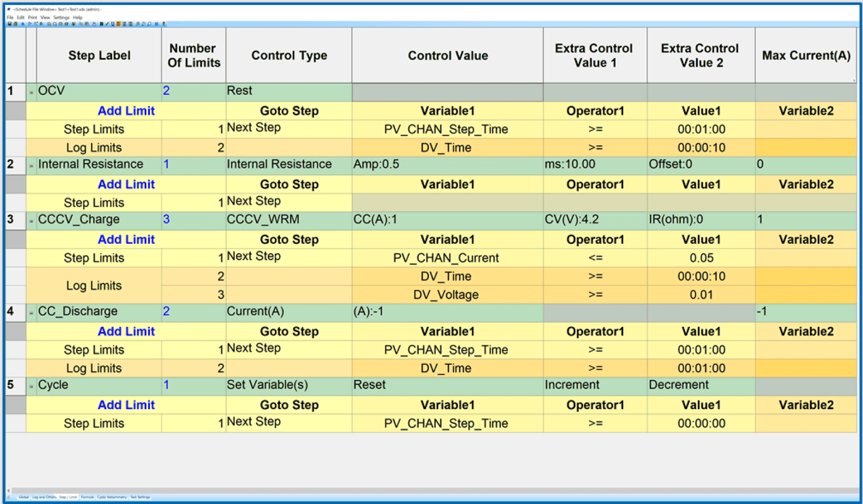This screenshot has width=863, height=504.
Task: Click the 0.05 value cell
Action: coord(701,258)
